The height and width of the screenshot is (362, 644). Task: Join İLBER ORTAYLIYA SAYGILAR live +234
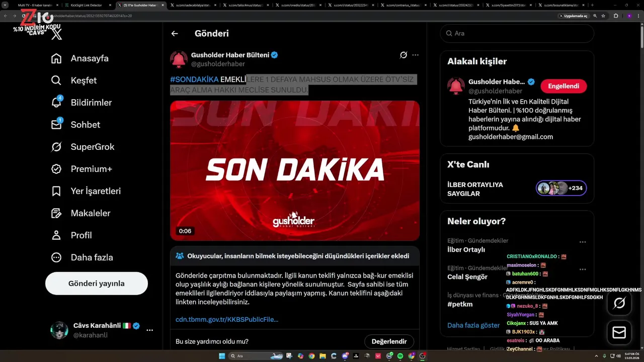click(561, 189)
